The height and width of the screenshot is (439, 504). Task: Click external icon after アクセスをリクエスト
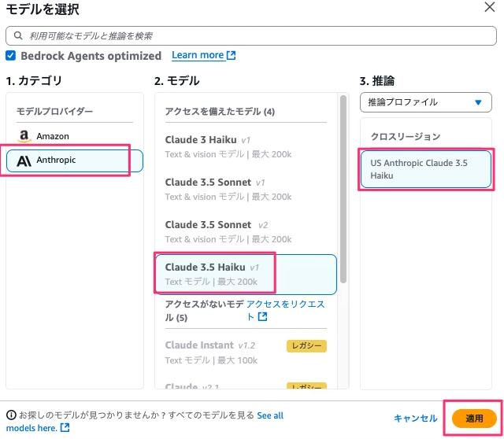point(262,317)
